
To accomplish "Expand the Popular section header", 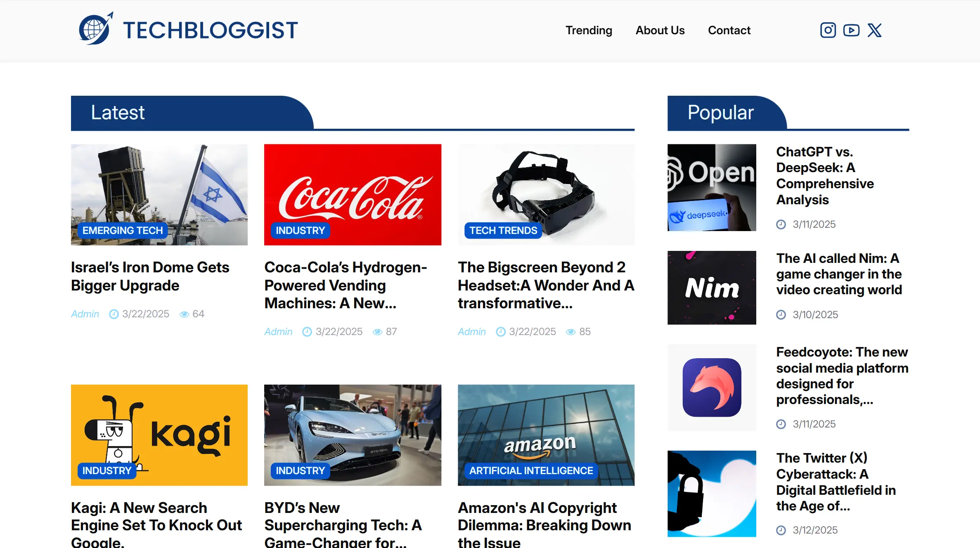I will (x=720, y=112).
